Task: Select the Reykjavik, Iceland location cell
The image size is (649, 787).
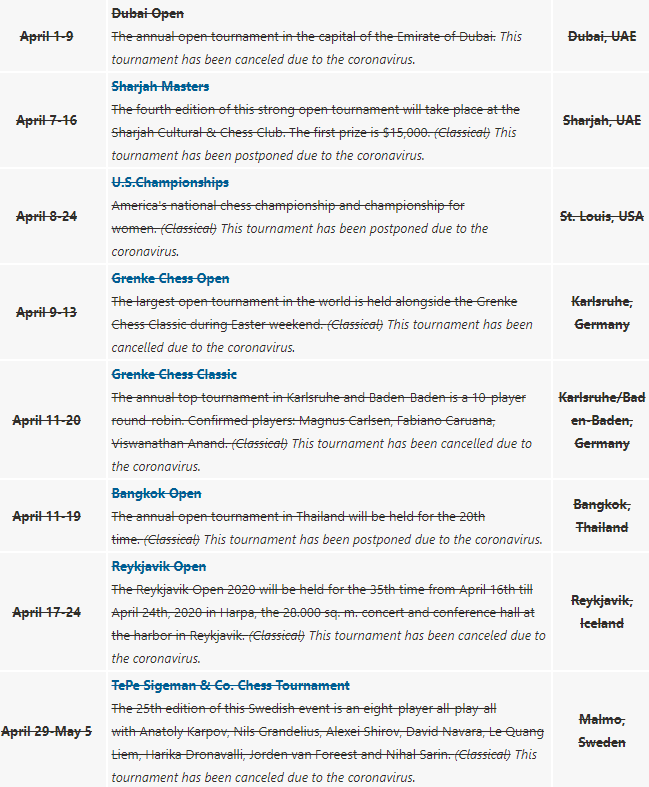Action: (x=601, y=612)
